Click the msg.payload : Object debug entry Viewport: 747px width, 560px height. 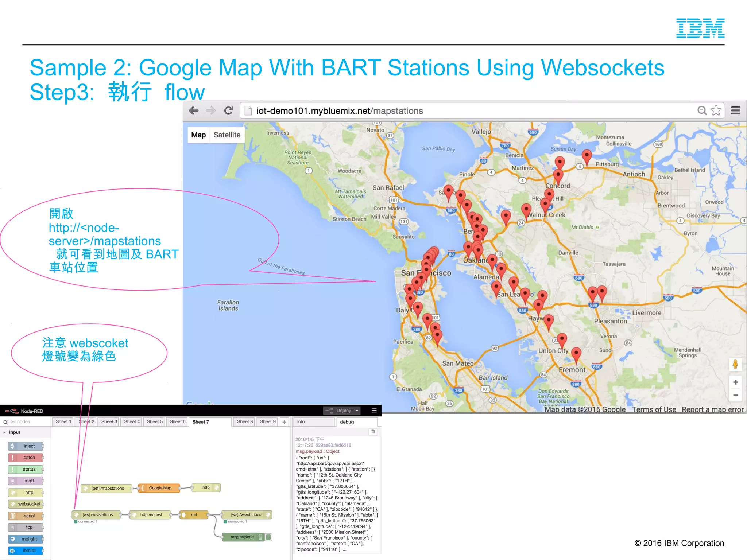(317, 451)
